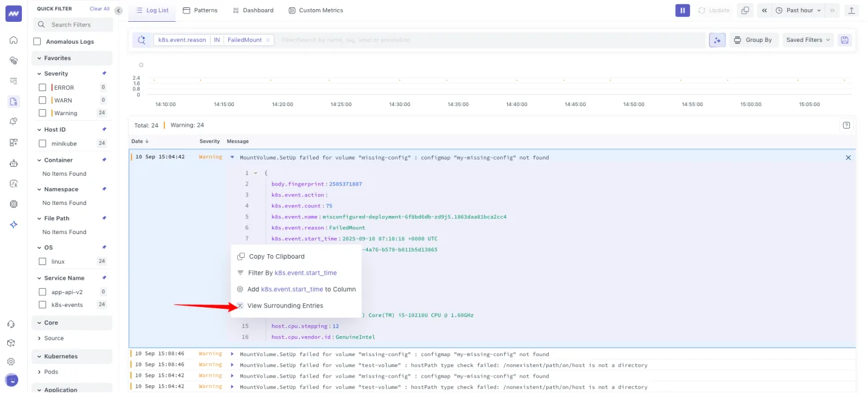Open the Logs icon in left sidebar

(x=13, y=101)
